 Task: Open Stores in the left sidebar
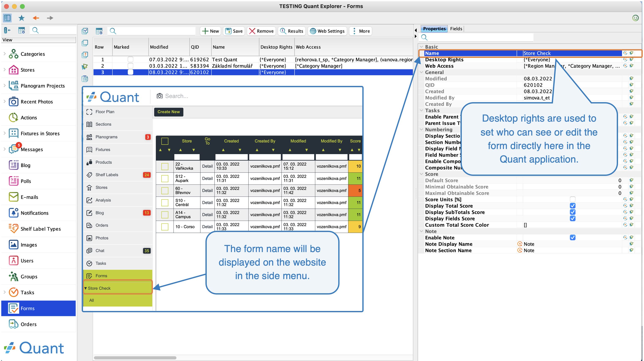coord(27,70)
